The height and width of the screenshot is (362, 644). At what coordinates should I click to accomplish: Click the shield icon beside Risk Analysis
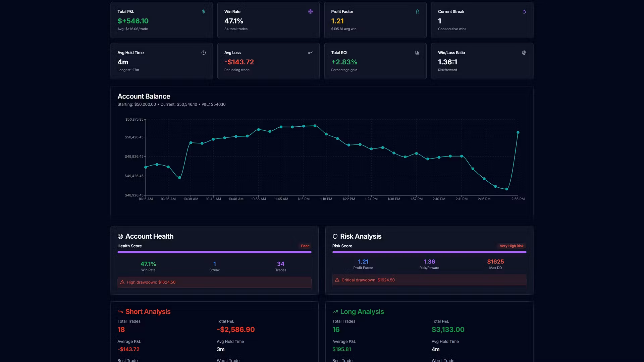335,237
